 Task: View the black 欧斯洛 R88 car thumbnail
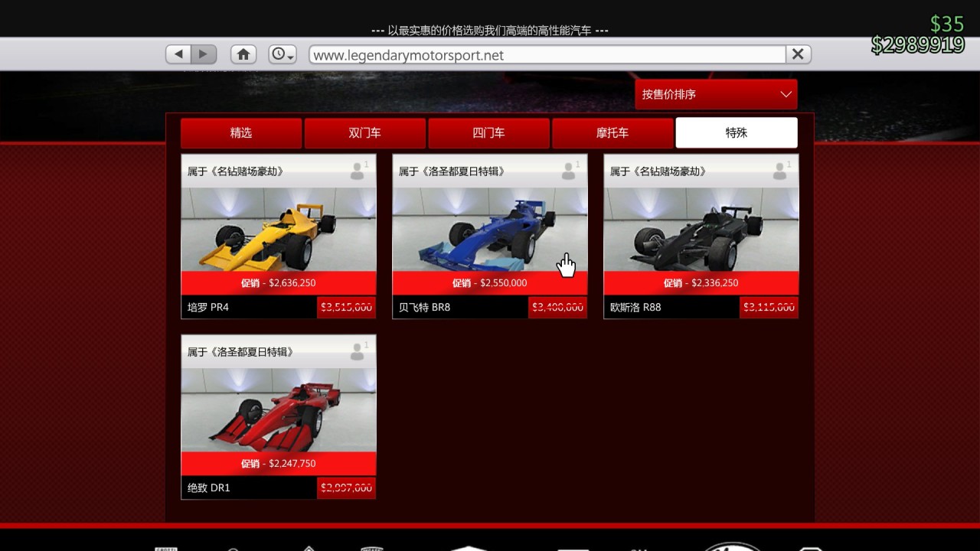[x=701, y=230]
